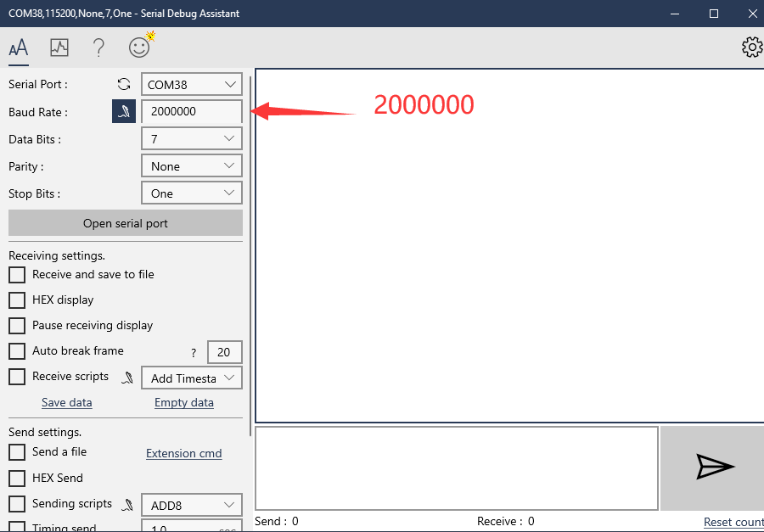Click the Auto break frame help mark
Viewport: 764px width, 532px height.
coord(194,353)
